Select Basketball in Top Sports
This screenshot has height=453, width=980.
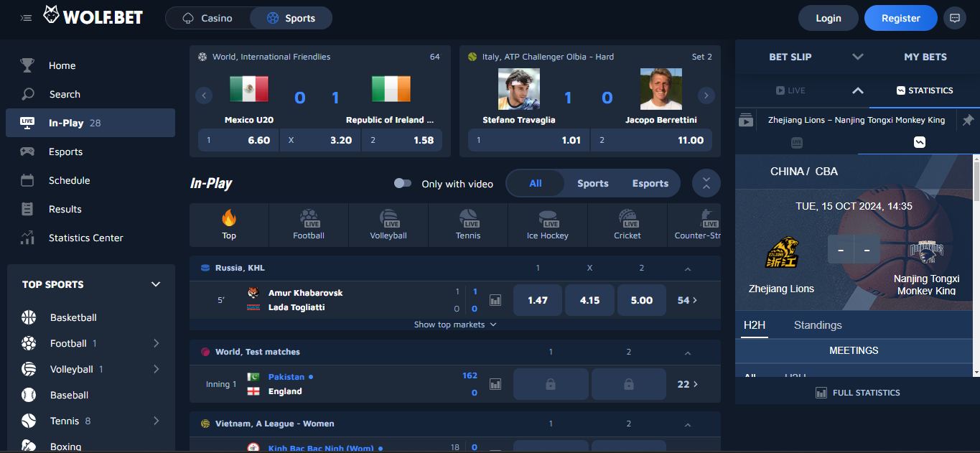[90, 317]
